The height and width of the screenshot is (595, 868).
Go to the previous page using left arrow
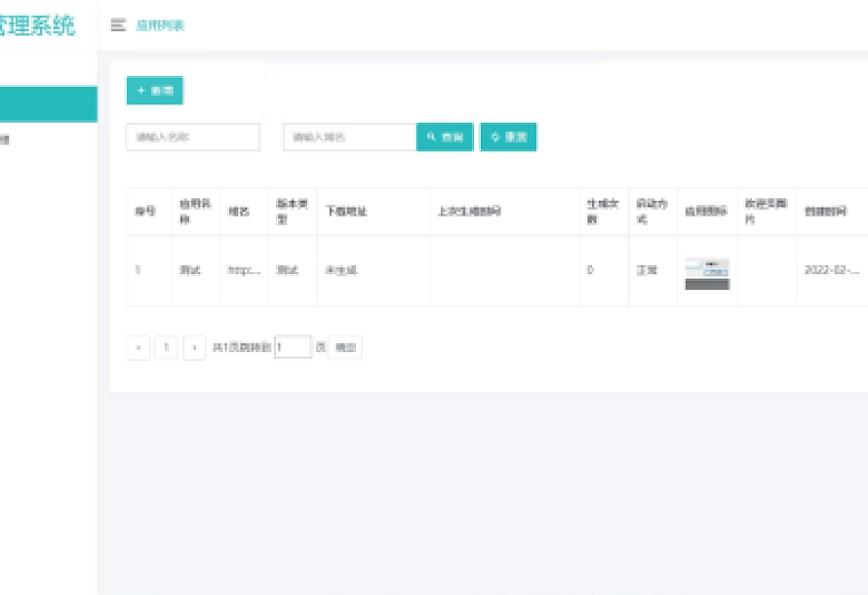(138, 347)
